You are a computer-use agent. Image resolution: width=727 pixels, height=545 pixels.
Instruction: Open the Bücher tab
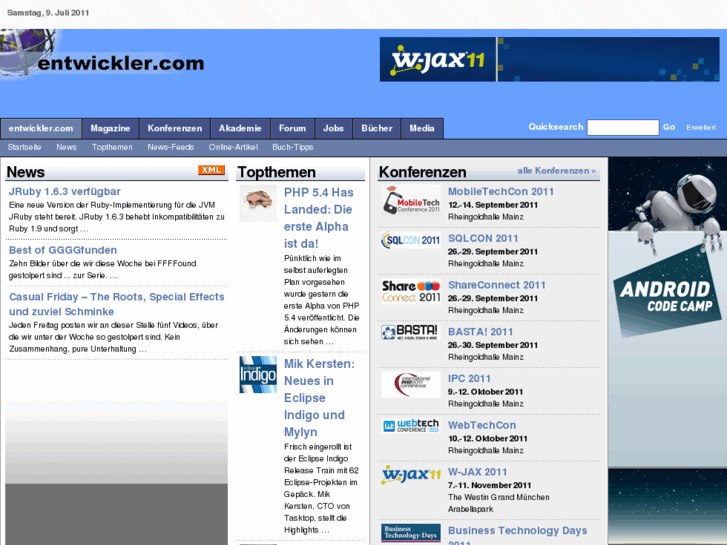(377, 128)
